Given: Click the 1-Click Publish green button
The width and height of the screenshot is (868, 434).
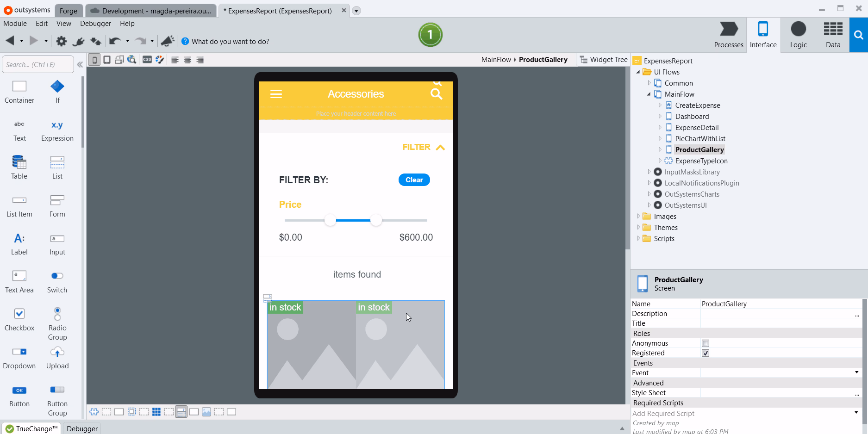Looking at the screenshot, I should point(430,35).
